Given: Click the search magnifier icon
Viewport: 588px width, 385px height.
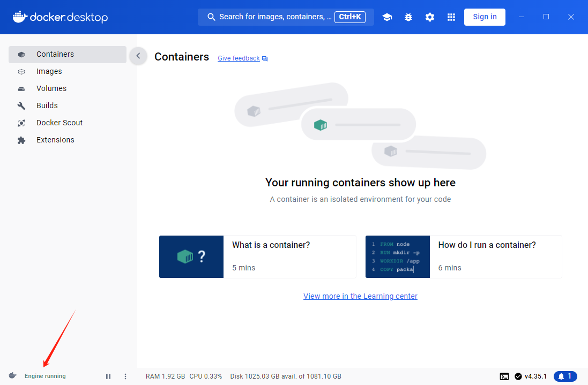Looking at the screenshot, I should [211, 17].
